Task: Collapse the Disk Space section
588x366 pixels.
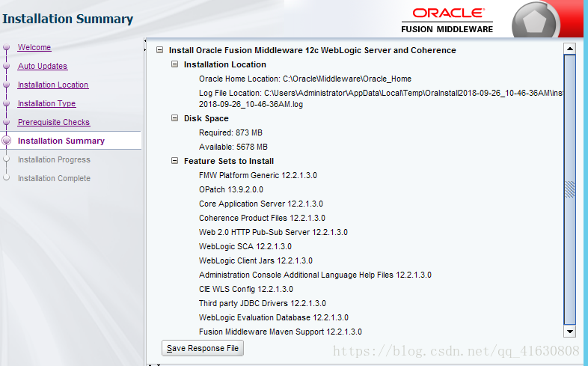Action: pyautogui.click(x=175, y=118)
